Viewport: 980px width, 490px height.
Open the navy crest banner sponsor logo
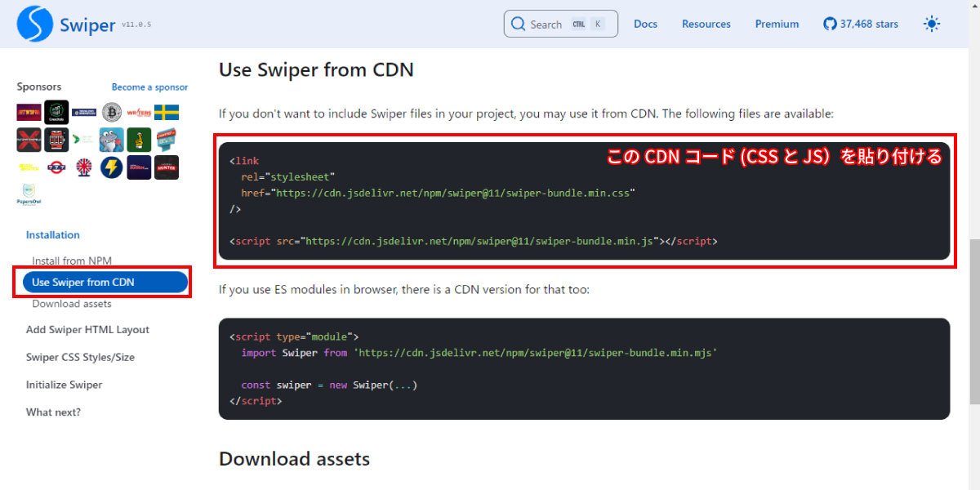click(84, 113)
